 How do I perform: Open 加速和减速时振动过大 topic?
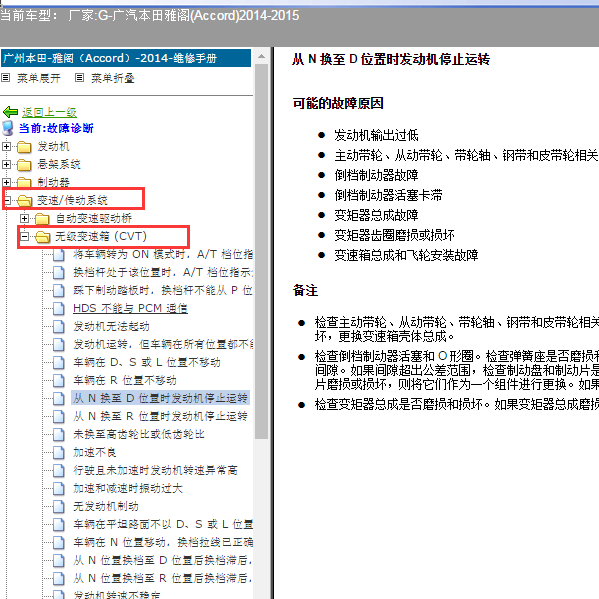coord(128,488)
